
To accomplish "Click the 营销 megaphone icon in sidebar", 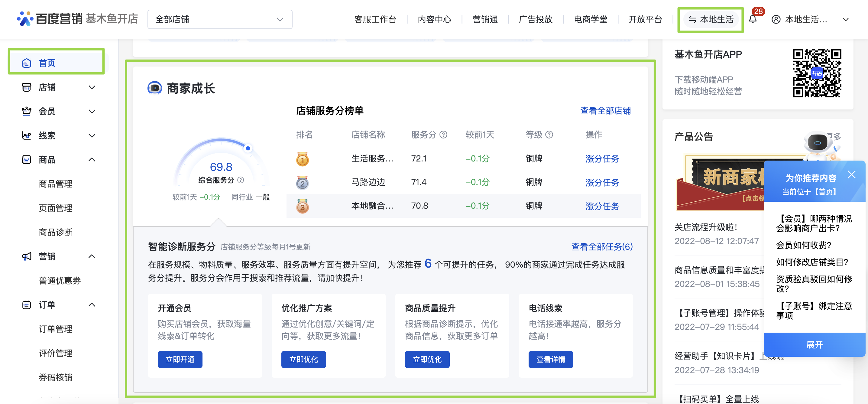I will coord(26,256).
